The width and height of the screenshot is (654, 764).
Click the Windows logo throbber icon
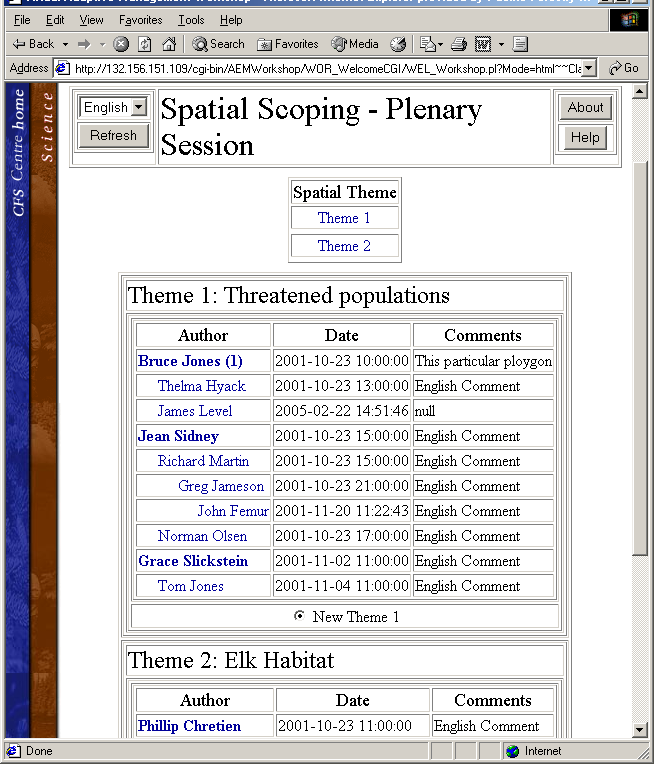tap(629, 20)
